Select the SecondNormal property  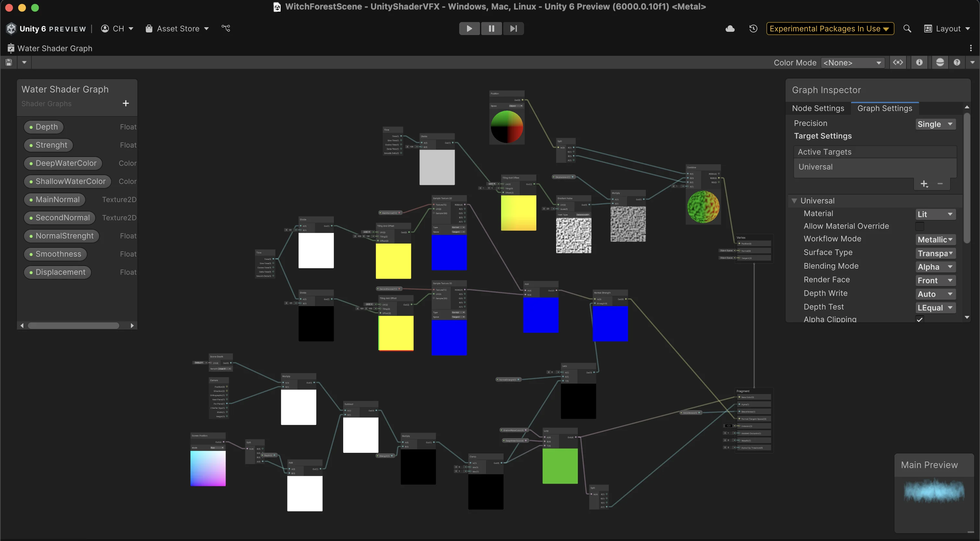point(60,218)
